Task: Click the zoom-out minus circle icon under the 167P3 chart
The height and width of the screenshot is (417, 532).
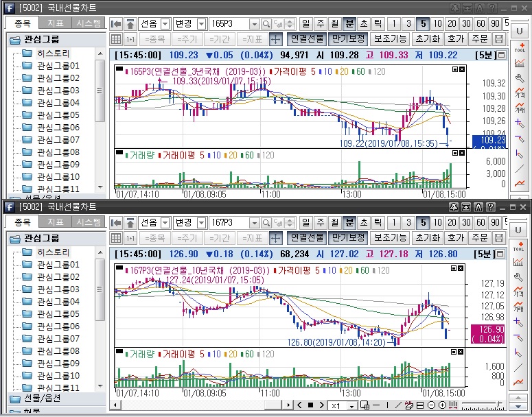Action: click(x=431, y=405)
